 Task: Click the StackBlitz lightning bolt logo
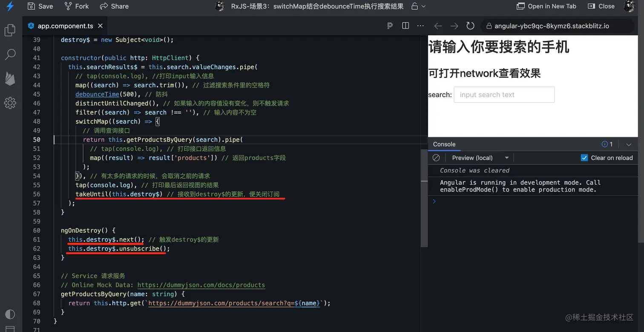[x=10, y=6]
